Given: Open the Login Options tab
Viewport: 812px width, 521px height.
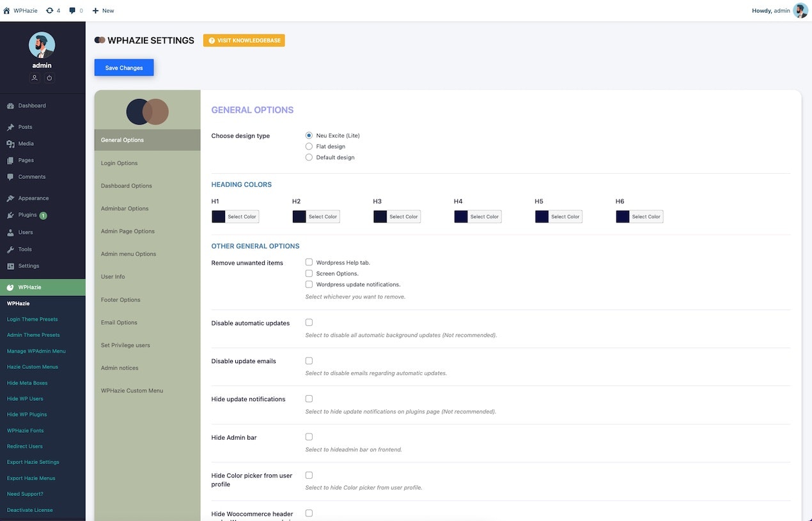Looking at the screenshot, I should pyautogui.click(x=147, y=163).
